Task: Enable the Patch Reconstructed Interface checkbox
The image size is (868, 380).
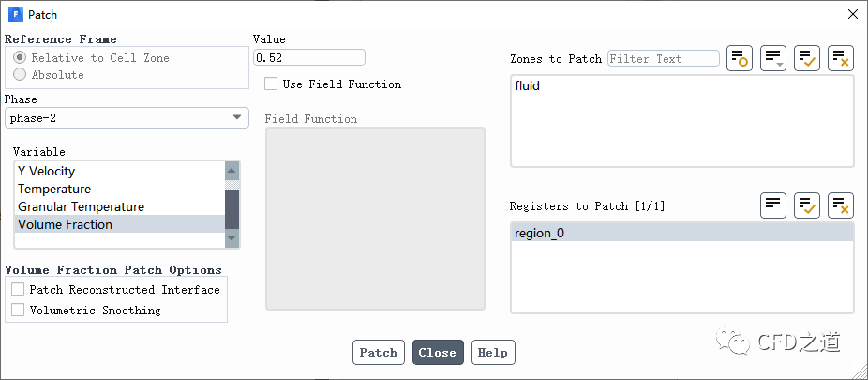Action: (x=18, y=290)
